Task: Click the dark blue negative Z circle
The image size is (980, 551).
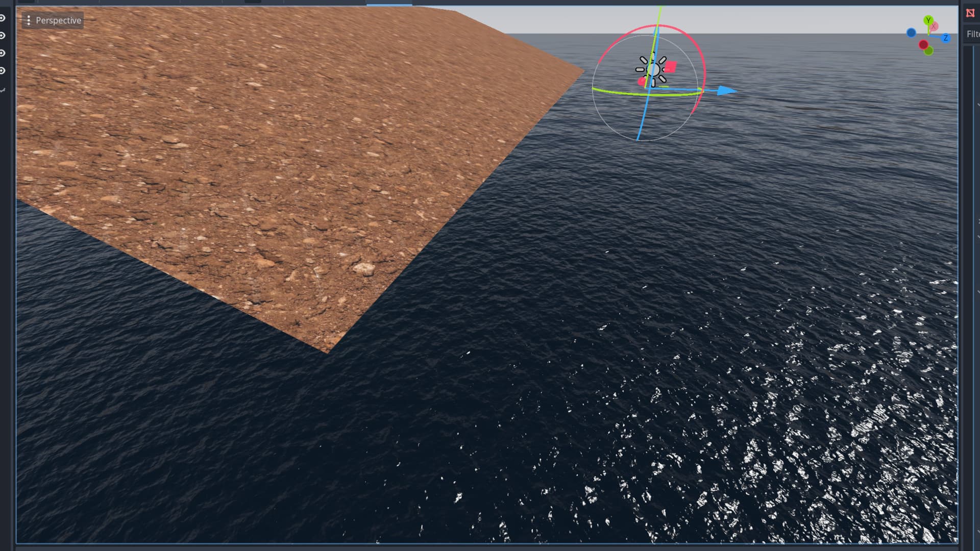Action: coord(911,33)
